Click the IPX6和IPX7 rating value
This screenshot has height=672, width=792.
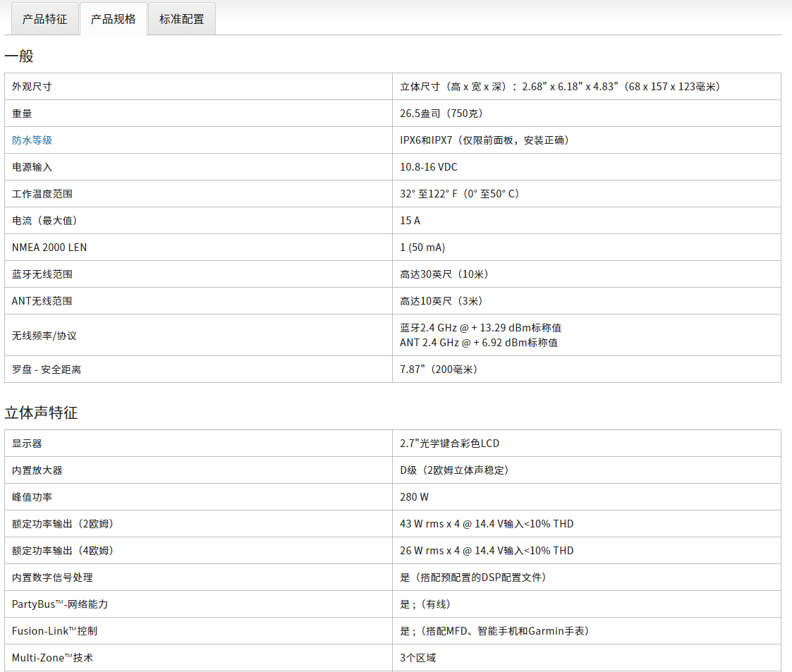tap(485, 140)
